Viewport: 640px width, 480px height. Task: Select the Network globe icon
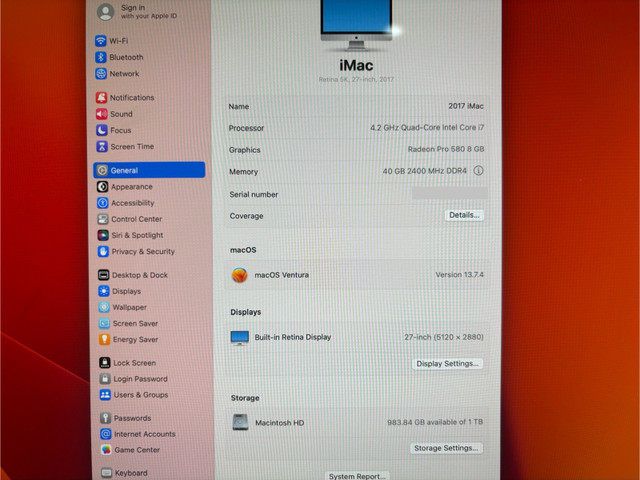click(101, 73)
